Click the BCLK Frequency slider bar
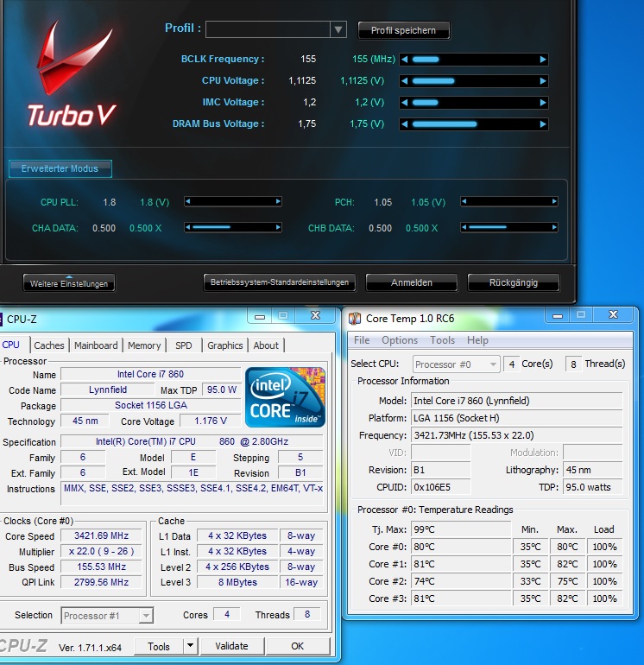The width and height of the screenshot is (644, 665). pos(474,60)
